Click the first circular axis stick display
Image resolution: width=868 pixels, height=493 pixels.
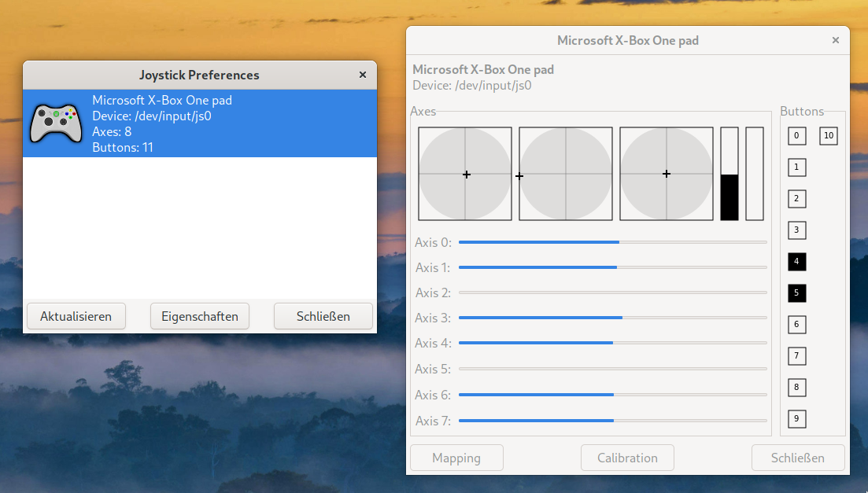465,174
